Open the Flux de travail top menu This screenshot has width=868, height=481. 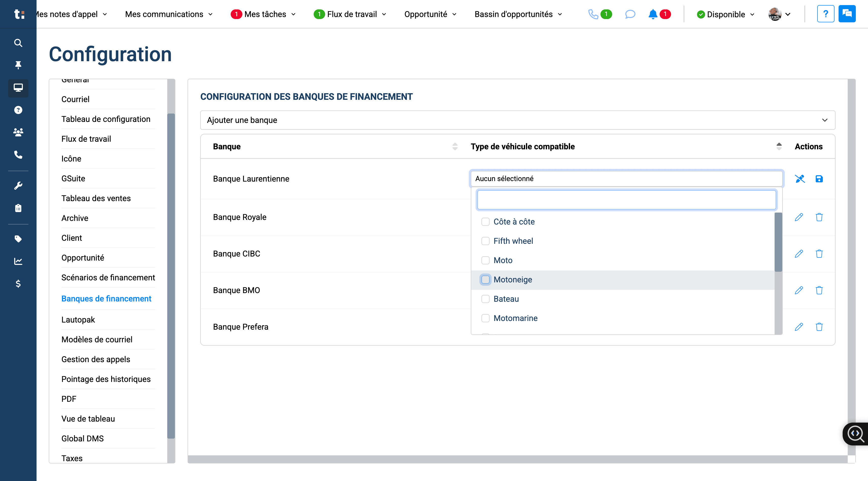(x=350, y=14)
